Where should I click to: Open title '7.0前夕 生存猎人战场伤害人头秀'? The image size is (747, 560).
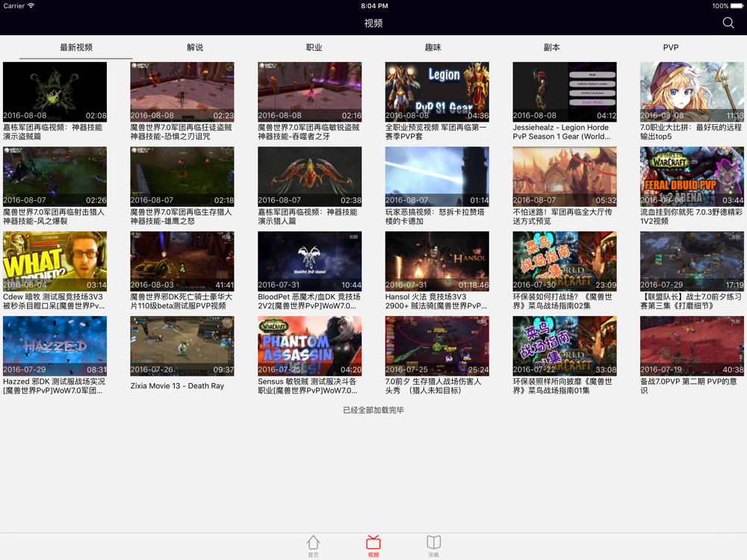(433, 386)
